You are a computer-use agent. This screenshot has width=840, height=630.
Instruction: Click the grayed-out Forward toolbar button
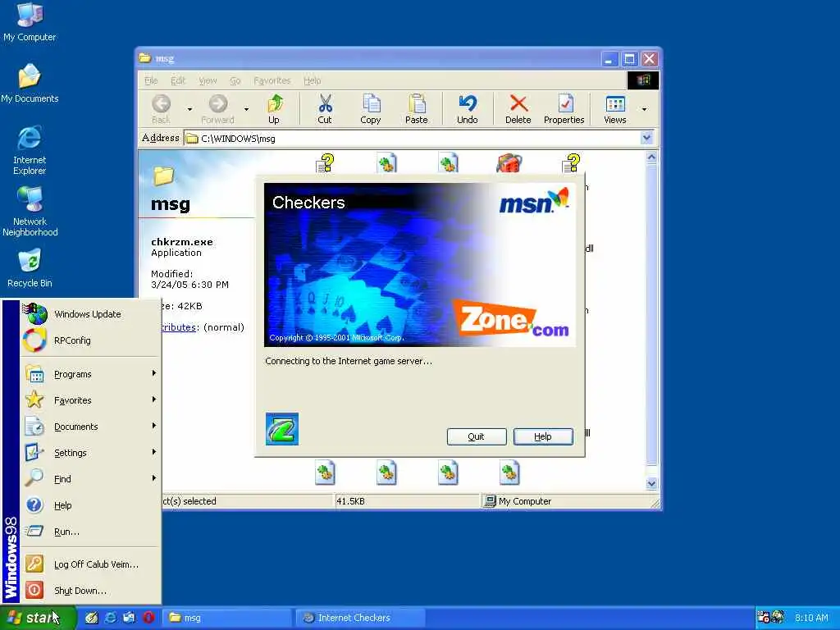click(218, 109)
